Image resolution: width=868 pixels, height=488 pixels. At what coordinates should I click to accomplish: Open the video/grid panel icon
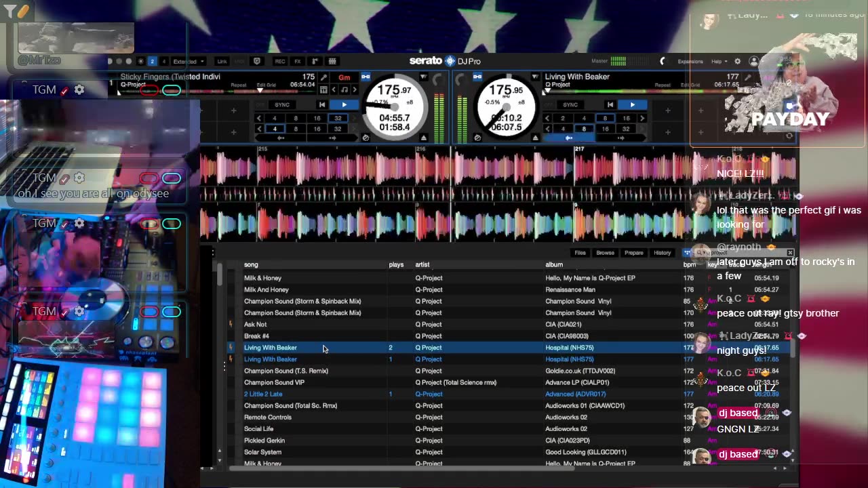click(332, 61)
